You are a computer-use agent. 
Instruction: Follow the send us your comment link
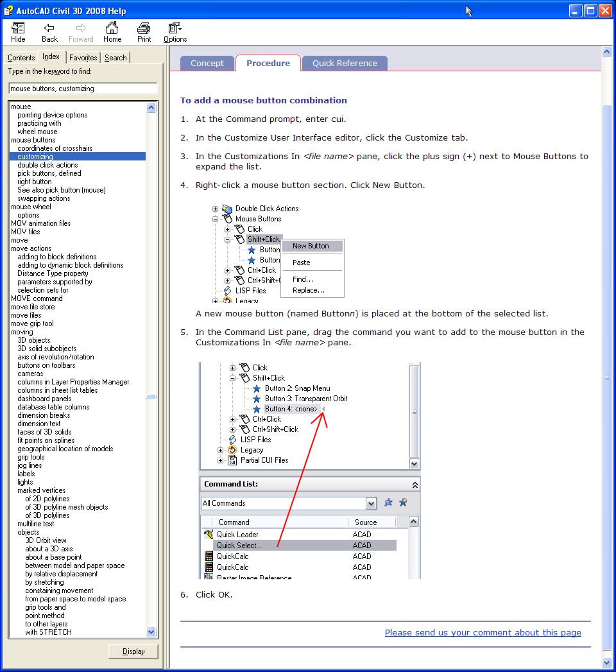[483, 633]
